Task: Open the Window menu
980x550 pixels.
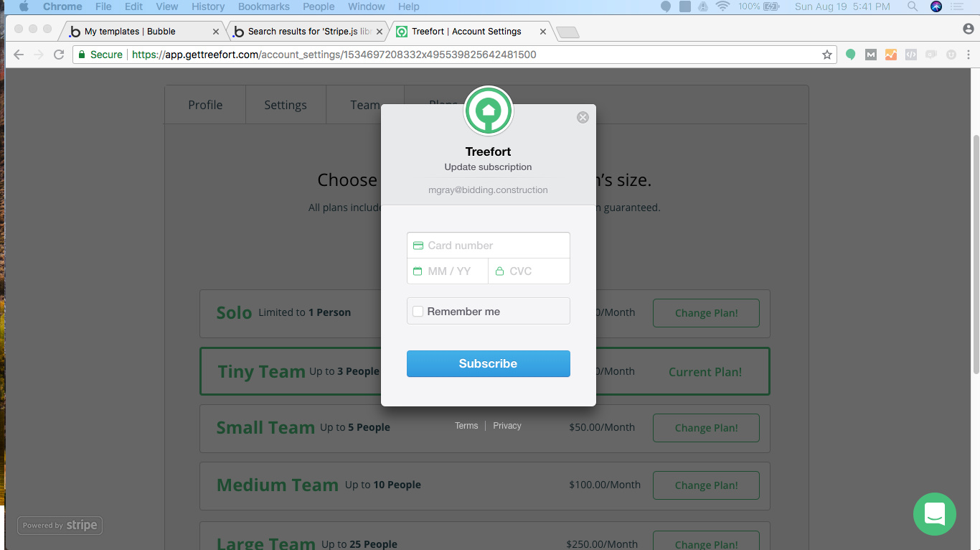Action: (x=367, y=6)
